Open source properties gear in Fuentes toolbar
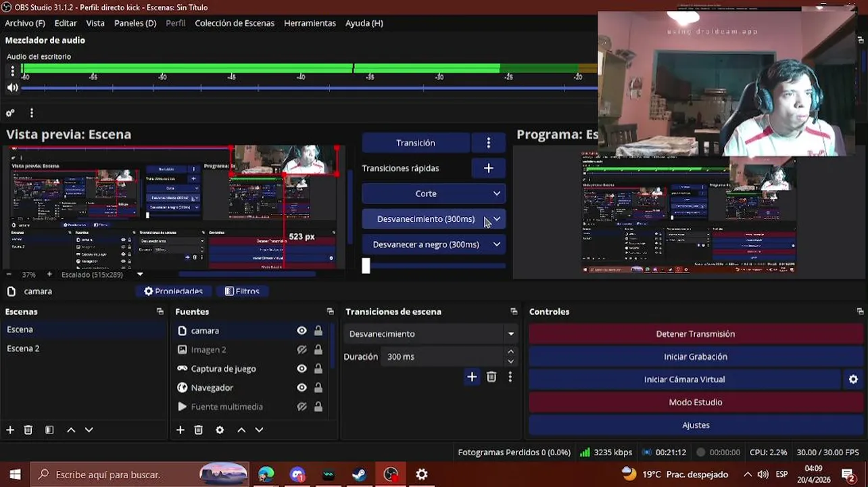Image resolution: width=868 pixels, height=487 pixels. 220,430
